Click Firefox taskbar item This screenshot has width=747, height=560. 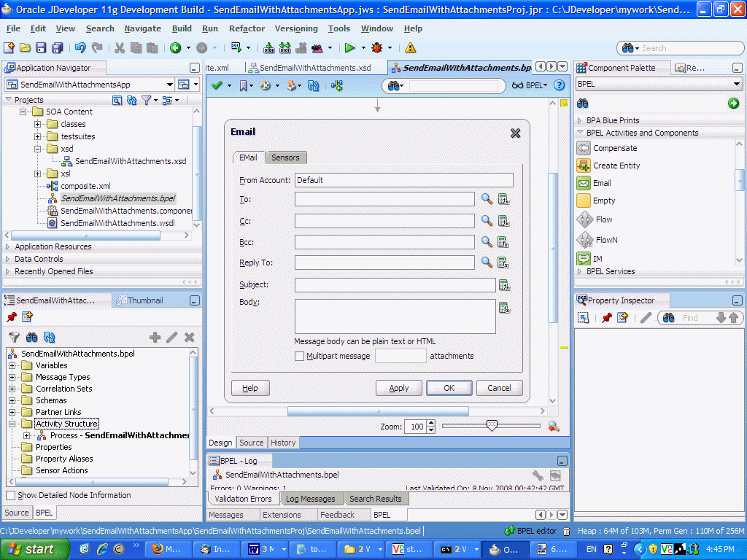pos(166,549)
